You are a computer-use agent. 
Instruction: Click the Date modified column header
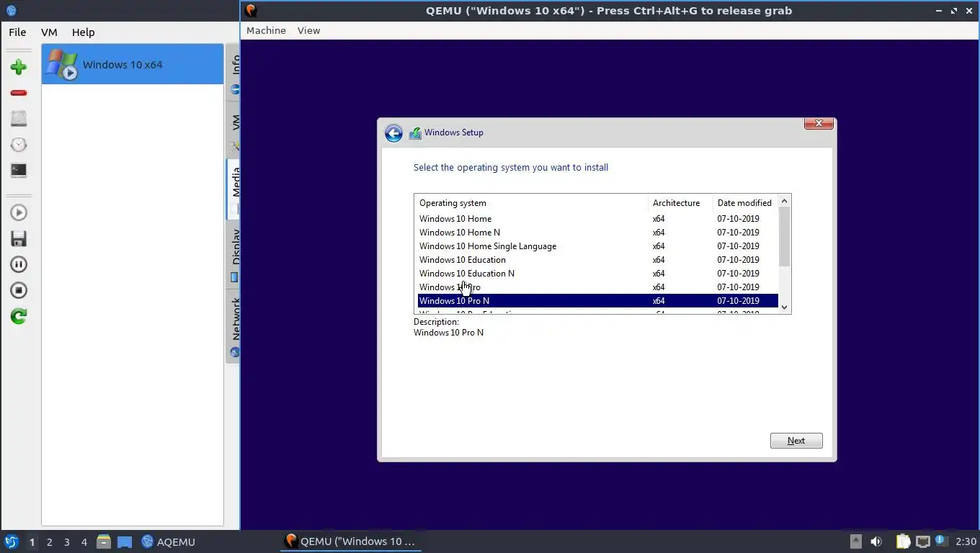(745, 203)
